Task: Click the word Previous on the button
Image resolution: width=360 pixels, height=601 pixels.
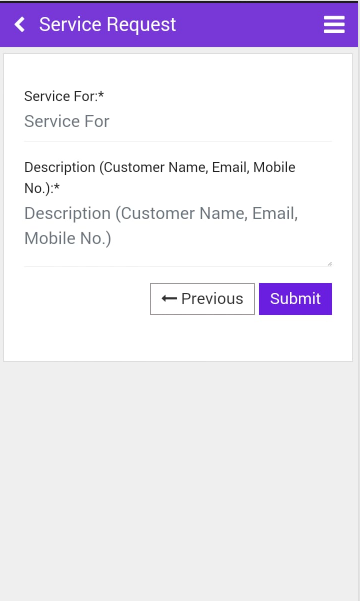Action: click(x=212, y=299)
